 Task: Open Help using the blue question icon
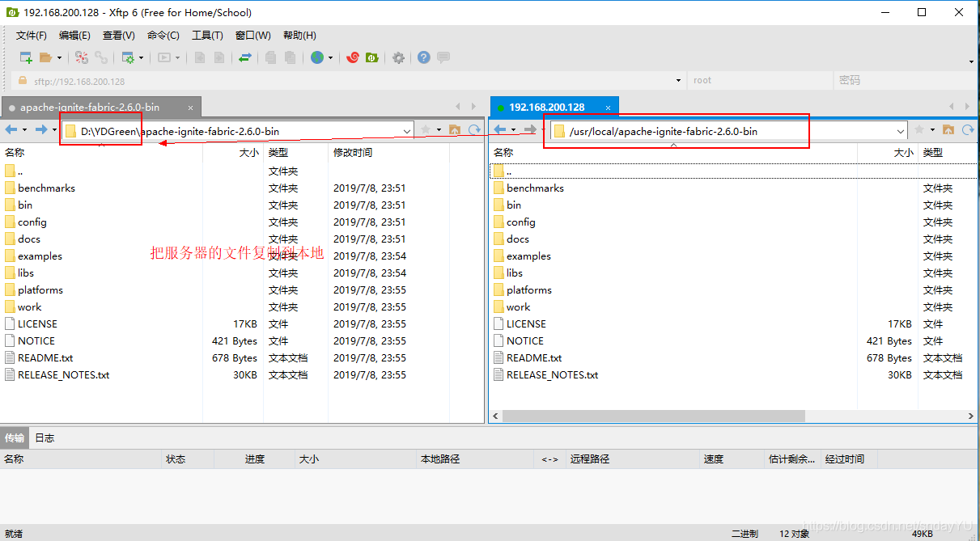point(424,57)
